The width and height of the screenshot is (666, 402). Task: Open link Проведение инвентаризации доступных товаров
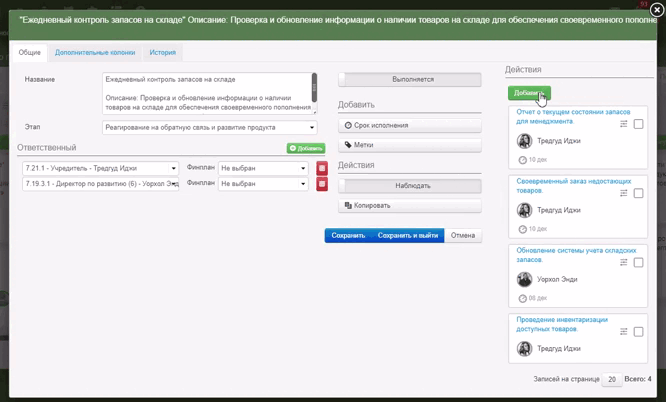pyautogui.click(x=562, y=324)
